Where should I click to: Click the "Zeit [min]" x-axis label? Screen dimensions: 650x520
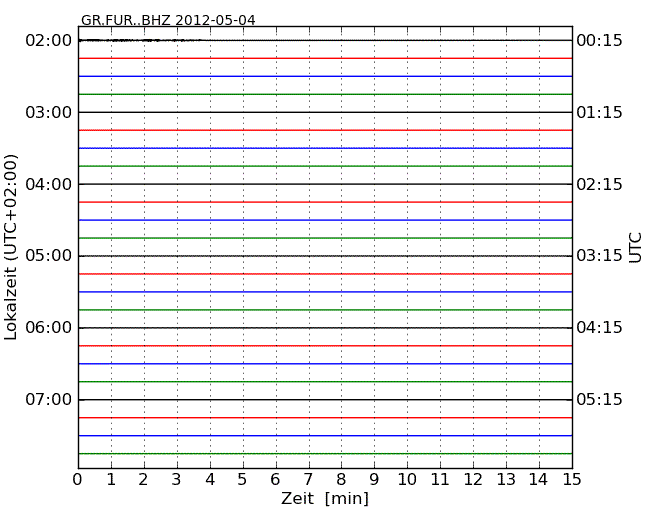pos(325,498)
